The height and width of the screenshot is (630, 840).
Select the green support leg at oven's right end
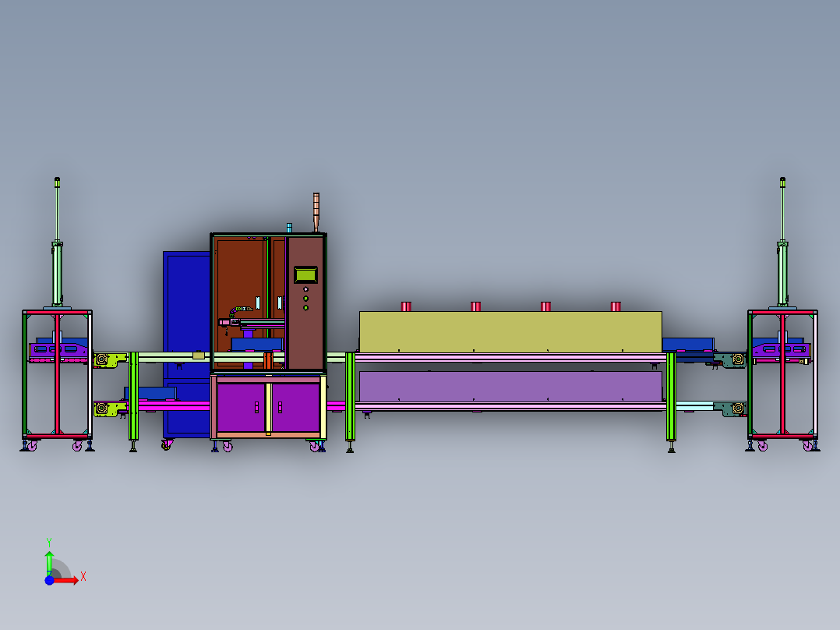coord(671,398)
